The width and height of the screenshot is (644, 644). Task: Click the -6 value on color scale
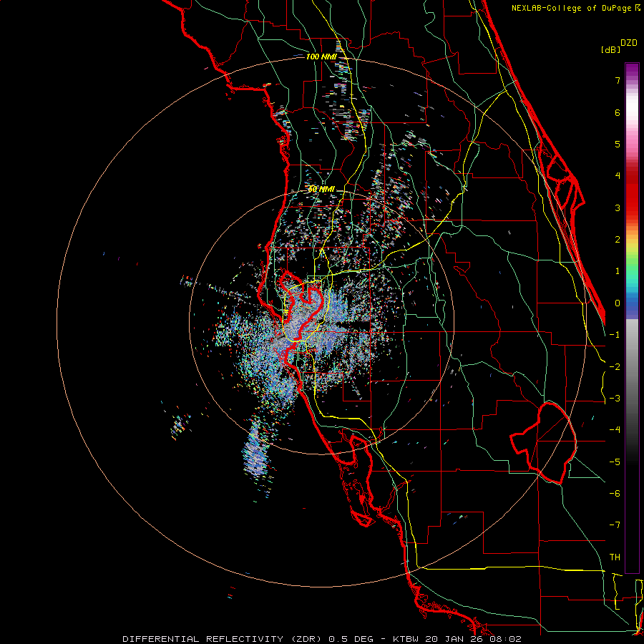pos(615,494)
